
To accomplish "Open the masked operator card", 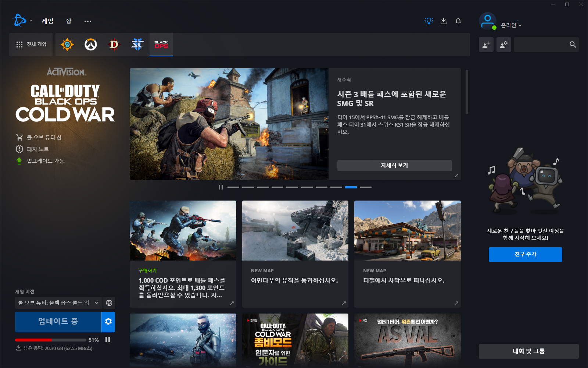I will [183, 340].
